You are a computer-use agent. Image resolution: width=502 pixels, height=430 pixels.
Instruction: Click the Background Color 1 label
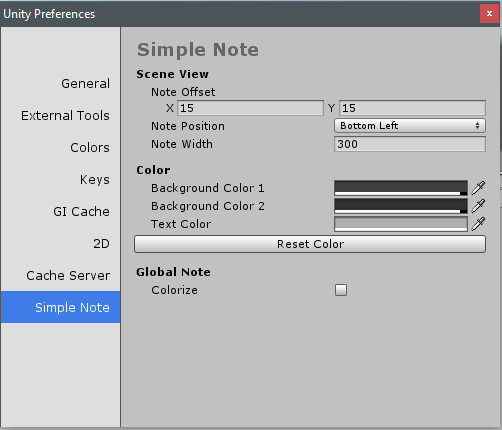pos(208,188)
